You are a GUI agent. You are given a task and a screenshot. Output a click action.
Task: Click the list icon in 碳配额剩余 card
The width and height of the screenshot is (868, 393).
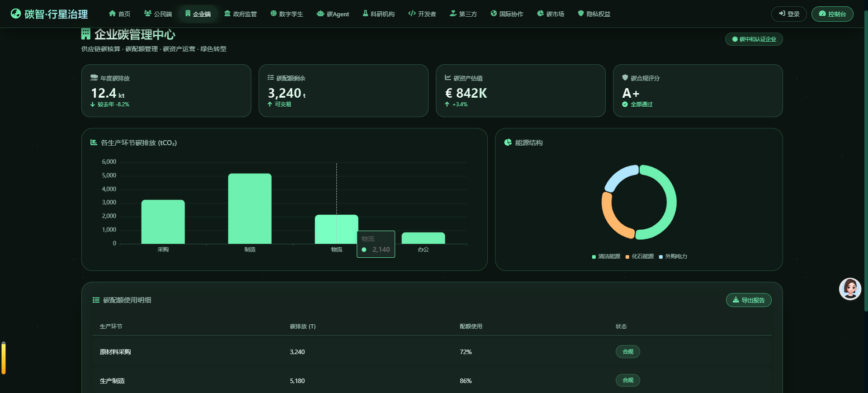point(271,78)
